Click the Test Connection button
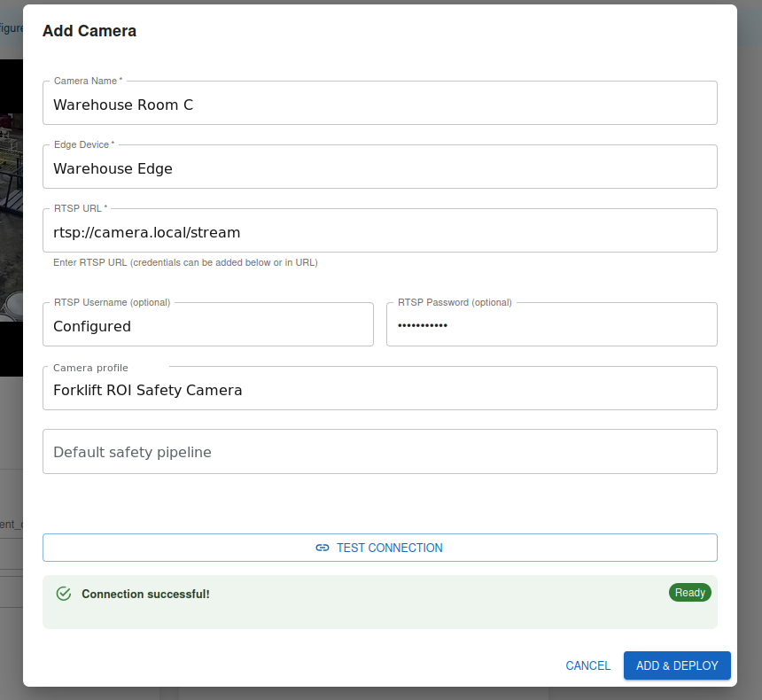This screenshot has width=762, height=700. tap(380, 548)
